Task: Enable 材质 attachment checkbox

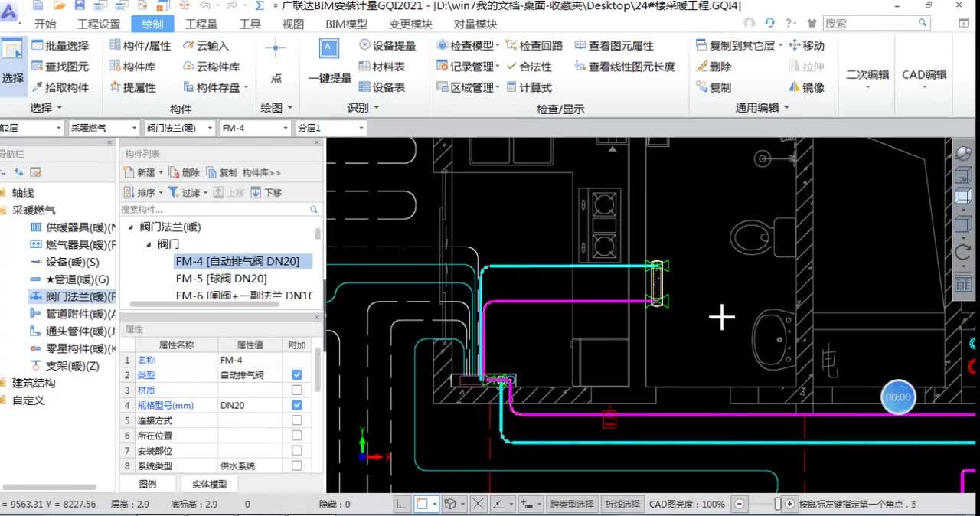Action: (x=297, y=390)
